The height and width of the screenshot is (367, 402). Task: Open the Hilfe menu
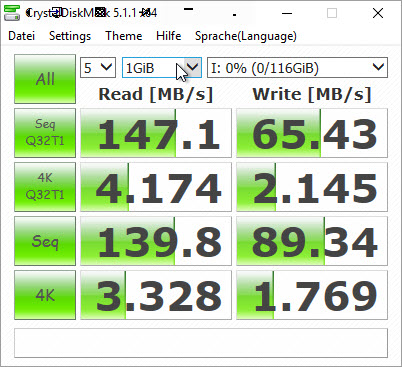pyautogui.click(x=169, y=36)
